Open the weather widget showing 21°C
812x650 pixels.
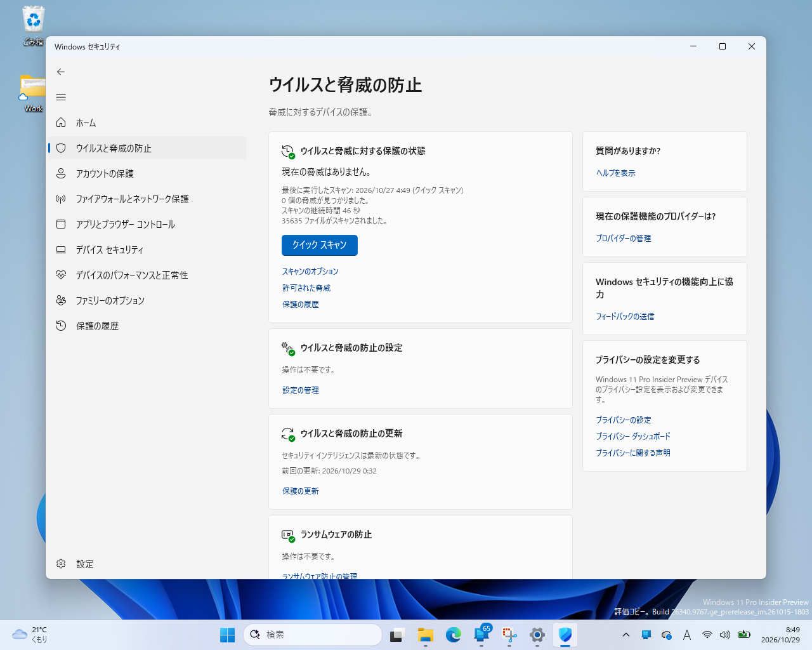coord(30,635)
